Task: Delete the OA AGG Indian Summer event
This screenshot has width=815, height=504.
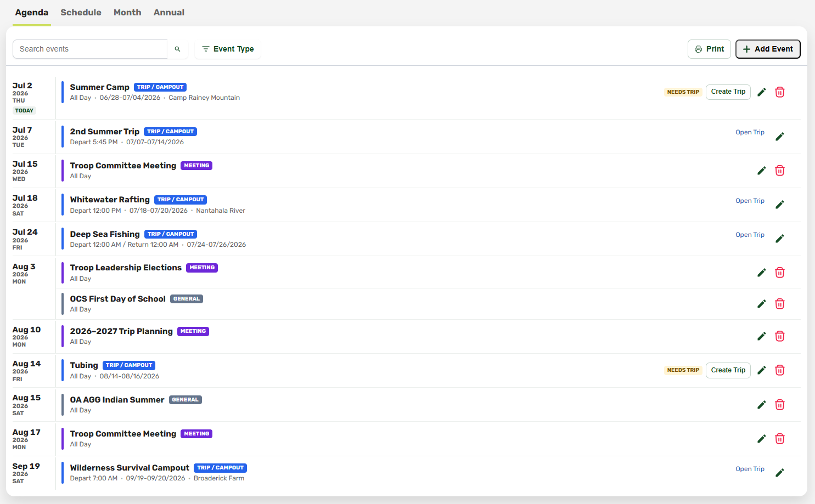Action: coord(779,405)
